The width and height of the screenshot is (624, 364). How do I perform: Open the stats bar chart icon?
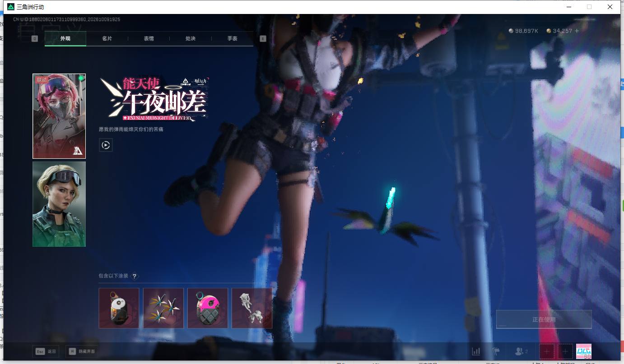click(476, 351)
